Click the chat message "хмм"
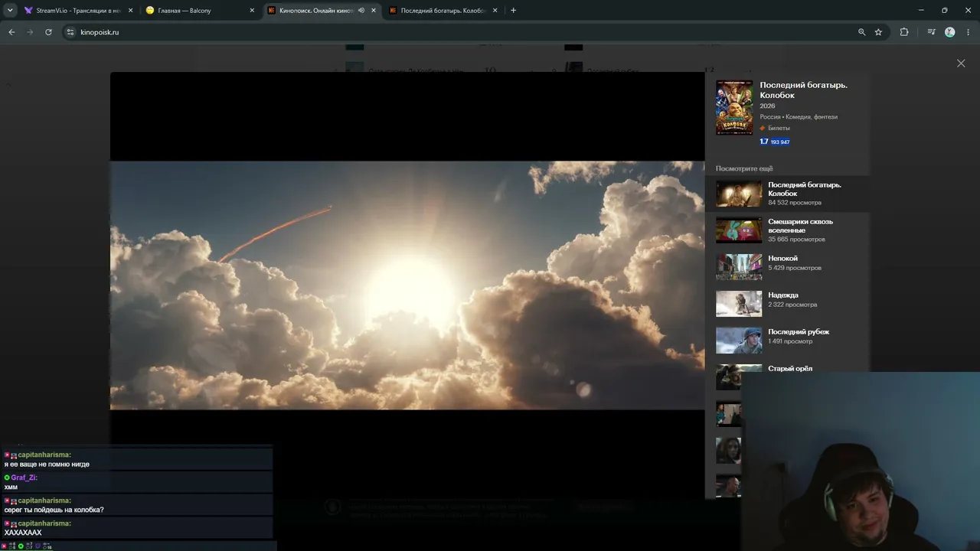Image resolution: width=980 pixels, height=551 pixels. pos(11,487)
